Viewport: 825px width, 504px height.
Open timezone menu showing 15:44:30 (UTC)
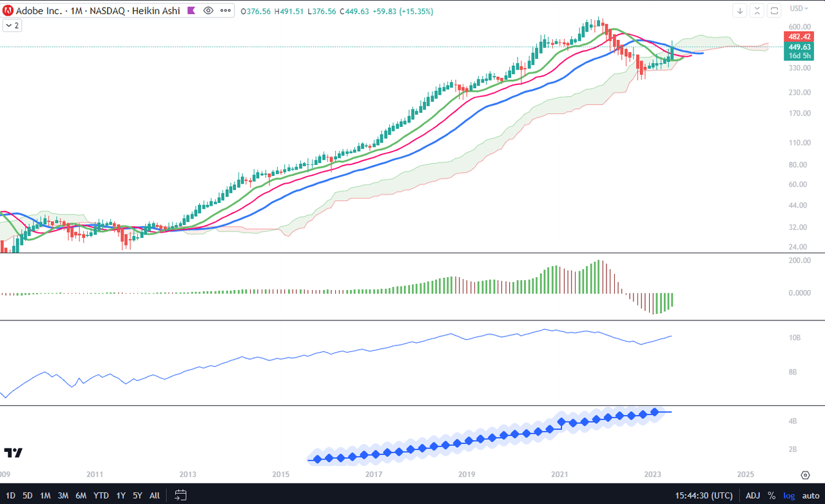click(x=704, y=496)
